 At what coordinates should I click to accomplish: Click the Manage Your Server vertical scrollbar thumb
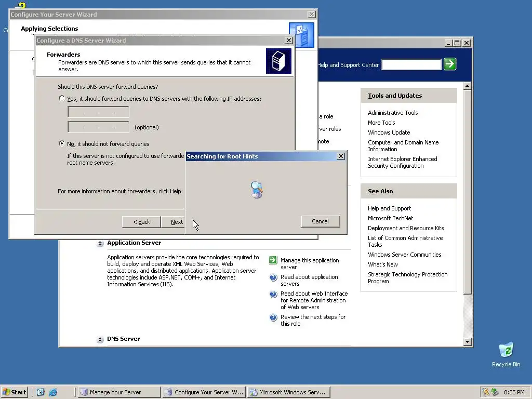click(467, 192)
